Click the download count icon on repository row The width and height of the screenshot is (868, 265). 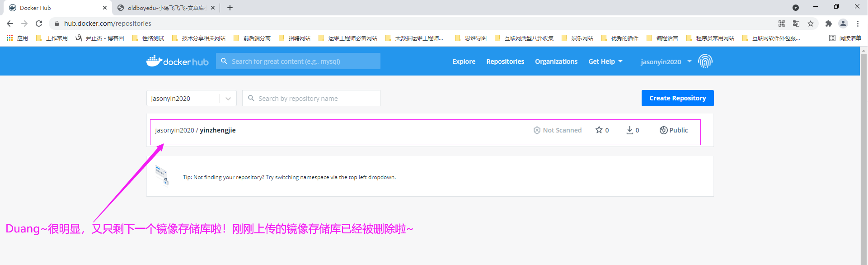(x=629, y=130)
